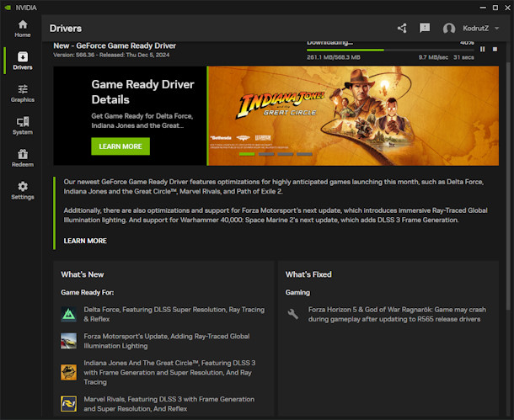
Task: Click LEARN MORE link below description
Action: coord(85,241)
